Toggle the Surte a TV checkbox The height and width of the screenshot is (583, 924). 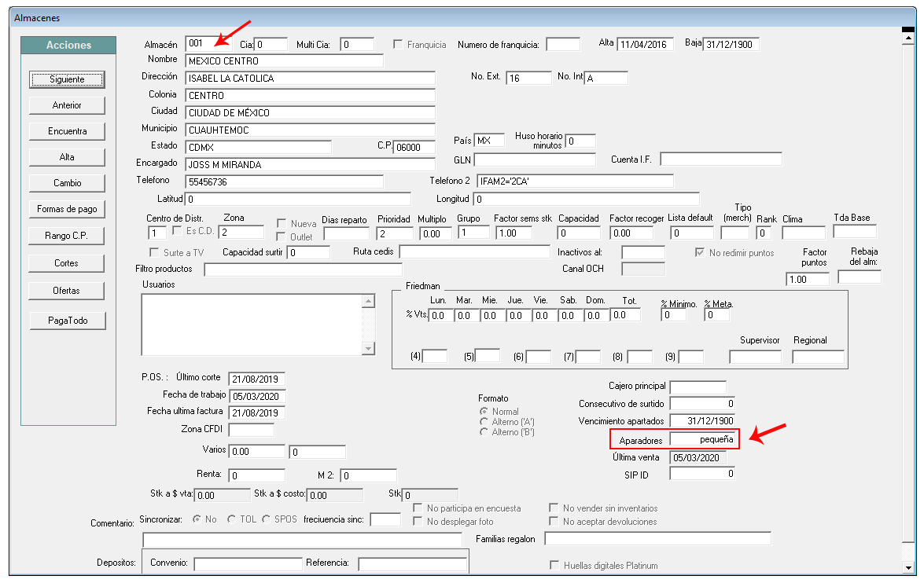pyautogui.click(x=154, y=252)
